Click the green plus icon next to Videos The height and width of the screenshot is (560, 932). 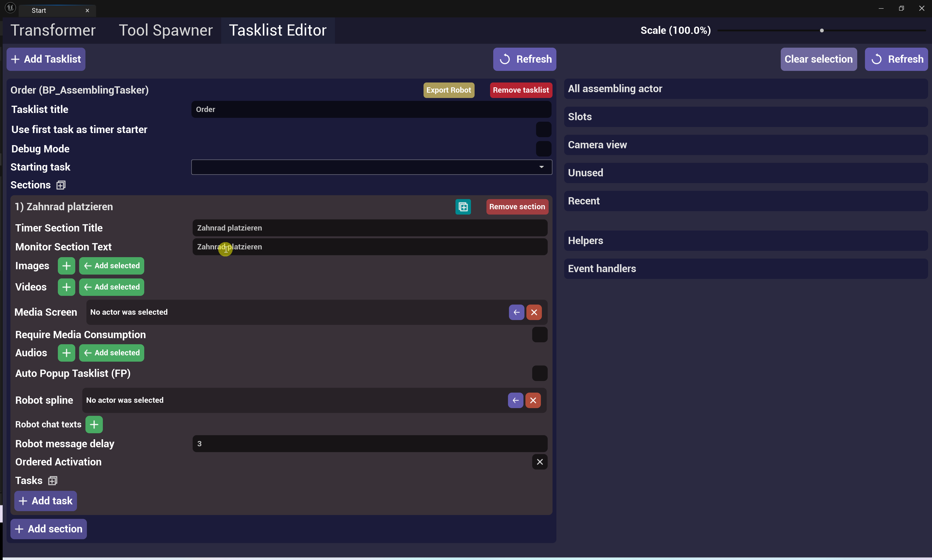tap(66, 287)
